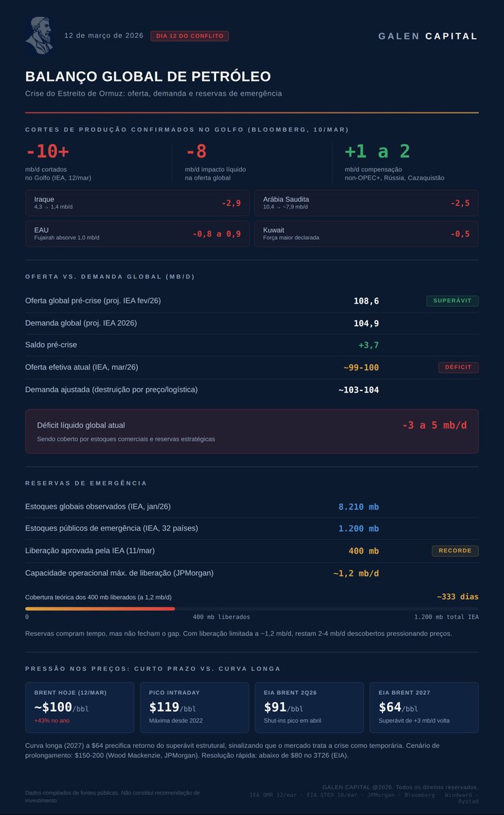
Task: Select the 'EIA BRENT 2027' $64 card
Action: tap(424, 708)
